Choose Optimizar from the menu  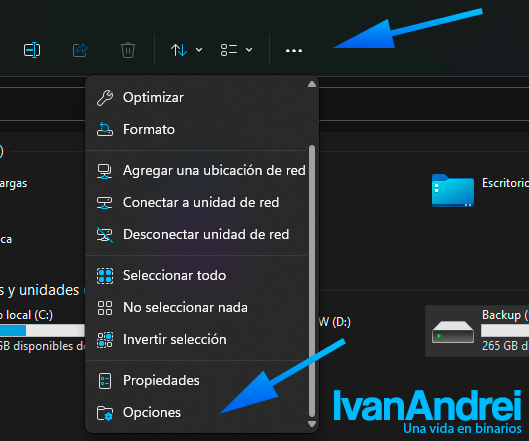196,98
